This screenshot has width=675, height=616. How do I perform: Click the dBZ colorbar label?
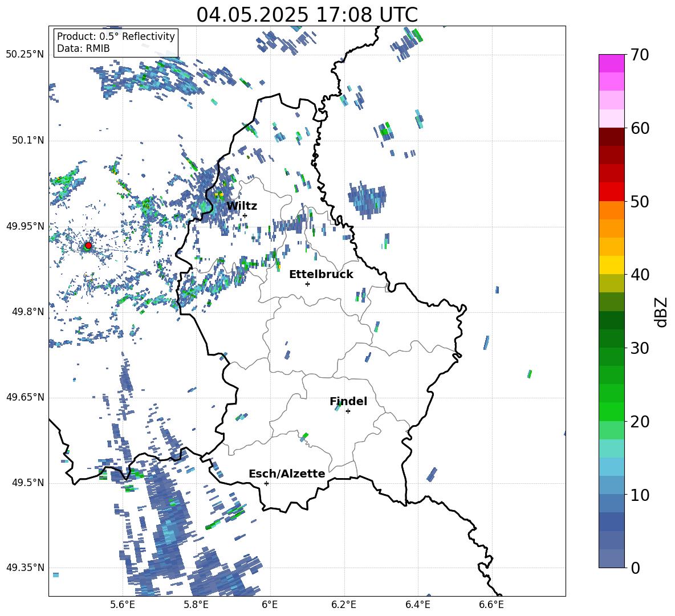[x=661, y=312]
